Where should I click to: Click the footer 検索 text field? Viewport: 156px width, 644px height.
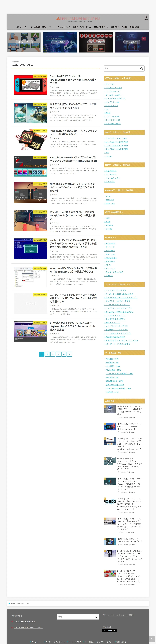(x=75, y=616)
